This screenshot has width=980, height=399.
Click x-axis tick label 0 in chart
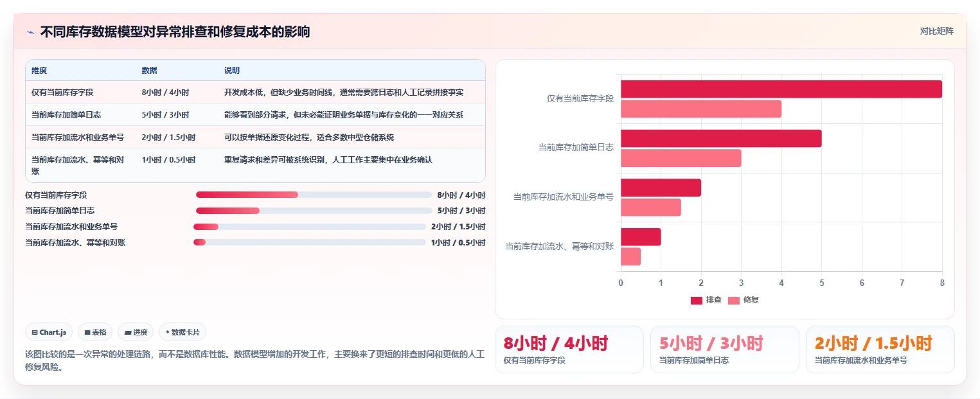[x=621, y=283]
